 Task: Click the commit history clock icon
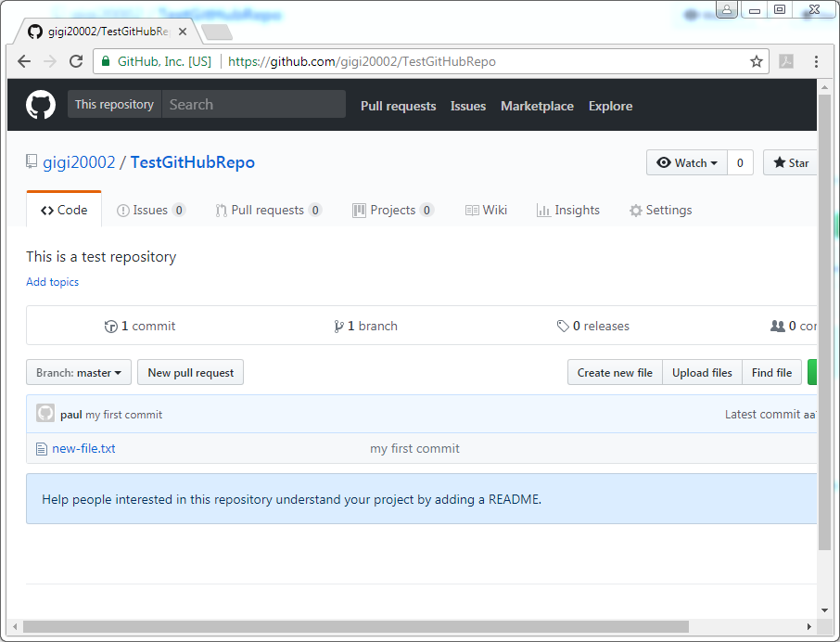pos(110,327)
